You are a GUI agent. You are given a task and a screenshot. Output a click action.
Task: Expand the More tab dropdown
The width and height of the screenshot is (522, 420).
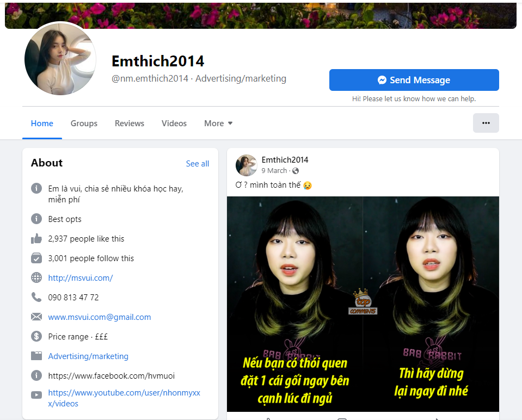point(218,123)
